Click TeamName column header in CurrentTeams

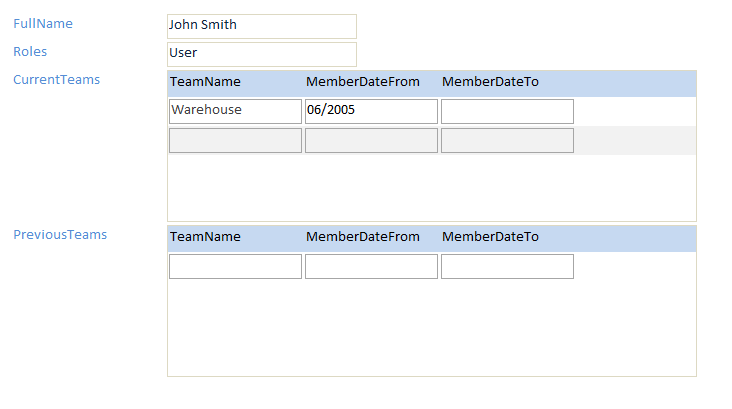pyautogui.click(x=205, y=82)
